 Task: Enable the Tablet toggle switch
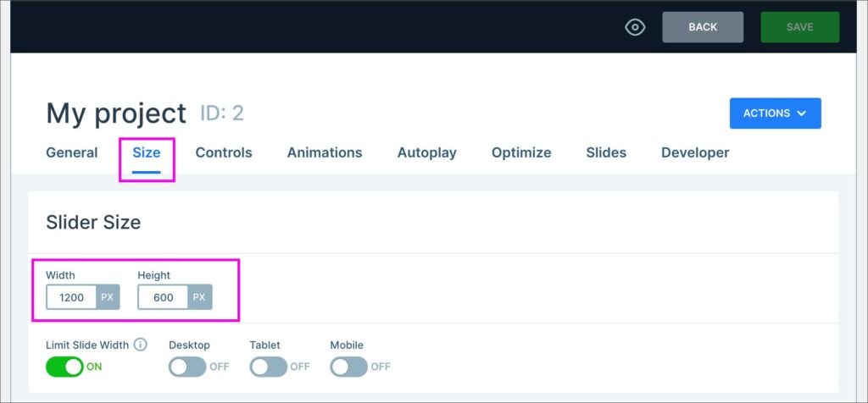268,367
